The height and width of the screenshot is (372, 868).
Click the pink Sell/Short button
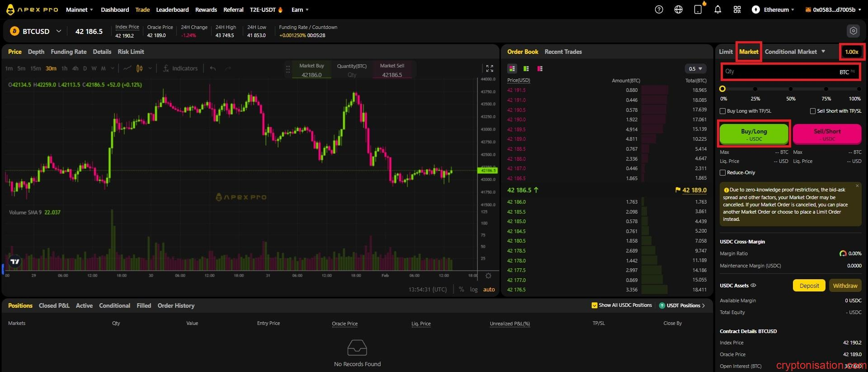coord(827,134)
